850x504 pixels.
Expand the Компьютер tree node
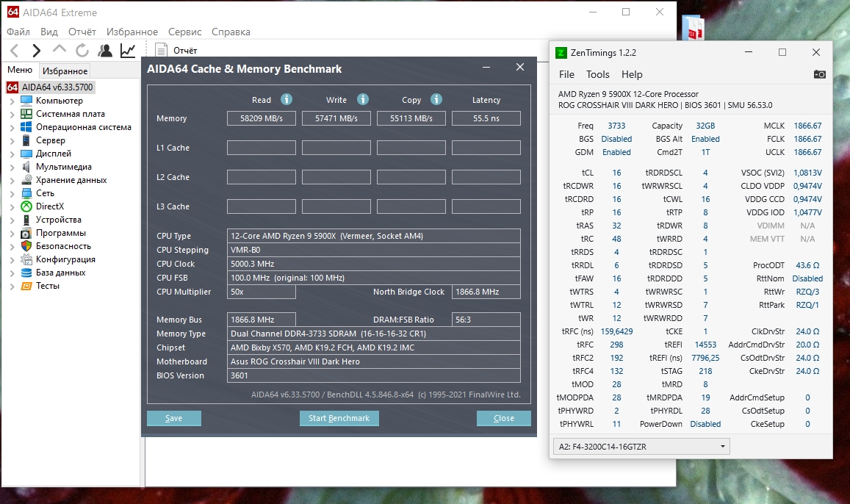[x=12, y=101]
